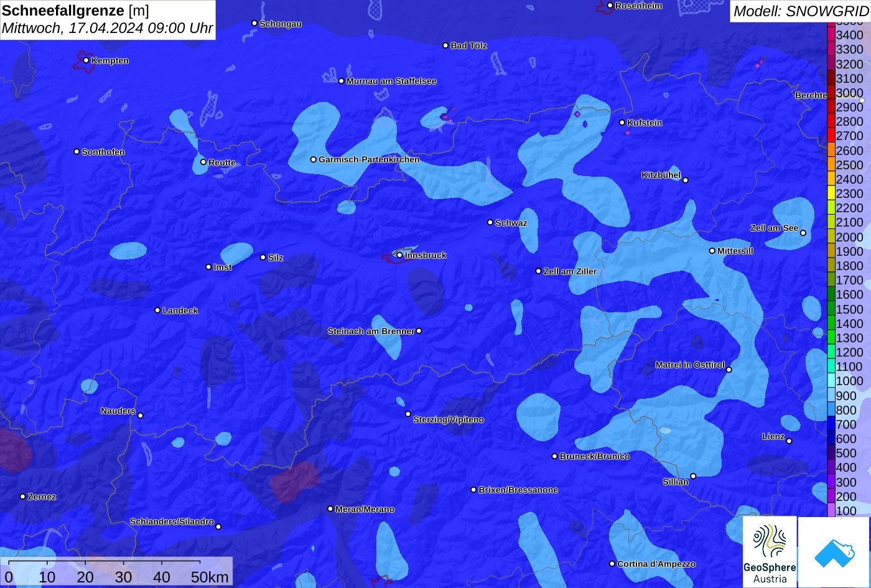Screen dimensions: 871x588
Task: Click the 100 m purple legend swatch
Action: tap(831, 511)
